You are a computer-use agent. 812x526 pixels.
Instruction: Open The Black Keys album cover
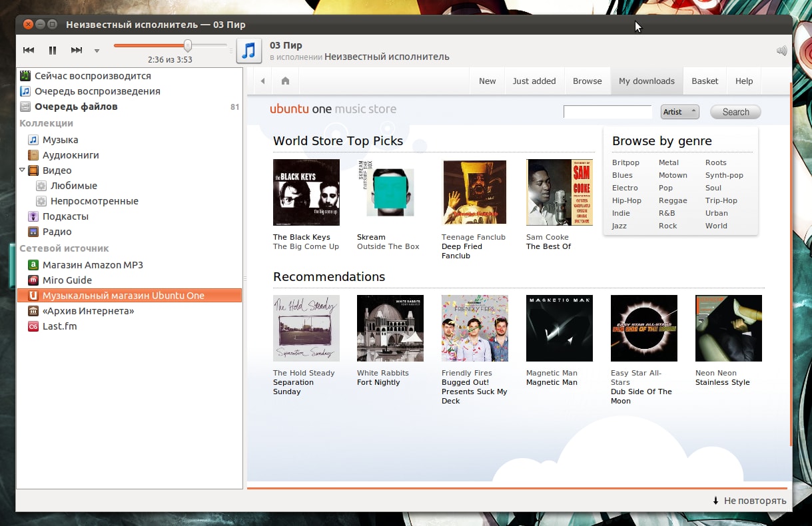(x=306, y=192)
